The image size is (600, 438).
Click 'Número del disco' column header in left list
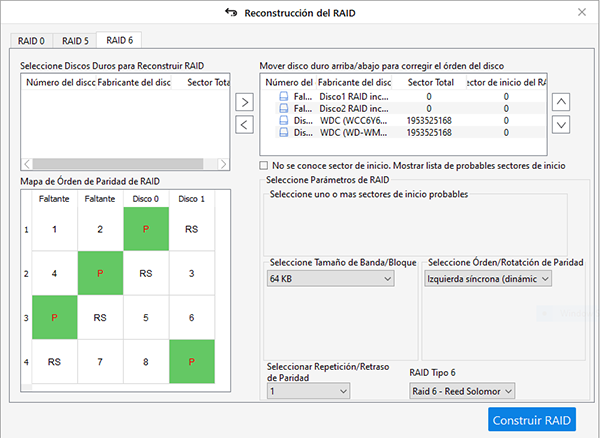(60, 83)
